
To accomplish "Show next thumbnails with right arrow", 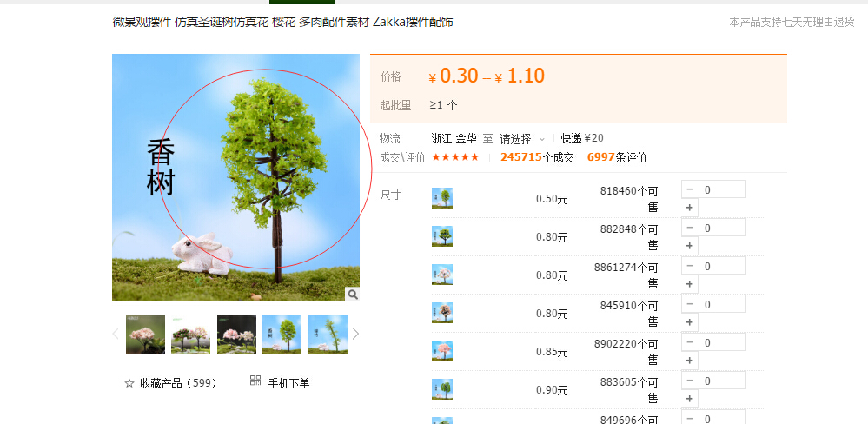I will click(x=355, y=334).
